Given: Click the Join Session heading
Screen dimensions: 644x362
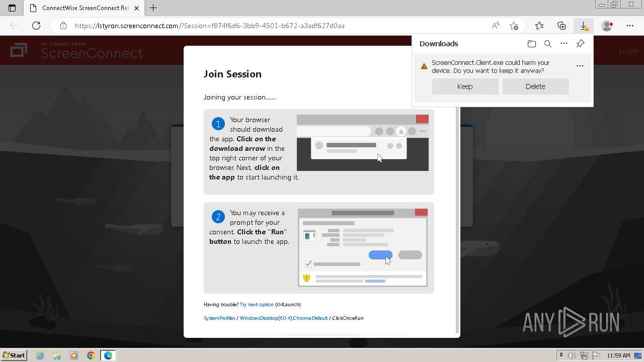Looking at the screenshot, I should click(x=232, y=74).
